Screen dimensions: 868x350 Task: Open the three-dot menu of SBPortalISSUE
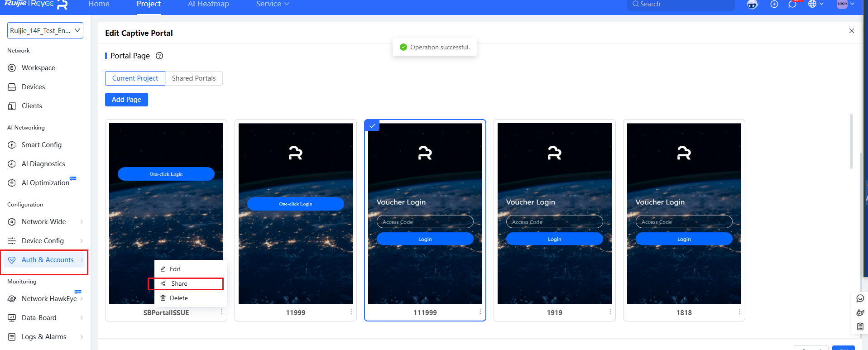(221, 312)
